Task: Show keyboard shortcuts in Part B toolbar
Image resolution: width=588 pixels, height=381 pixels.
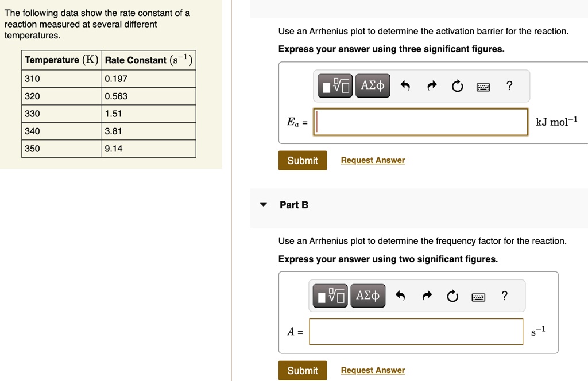Action: pyautogui.click(x=479, y=297)
